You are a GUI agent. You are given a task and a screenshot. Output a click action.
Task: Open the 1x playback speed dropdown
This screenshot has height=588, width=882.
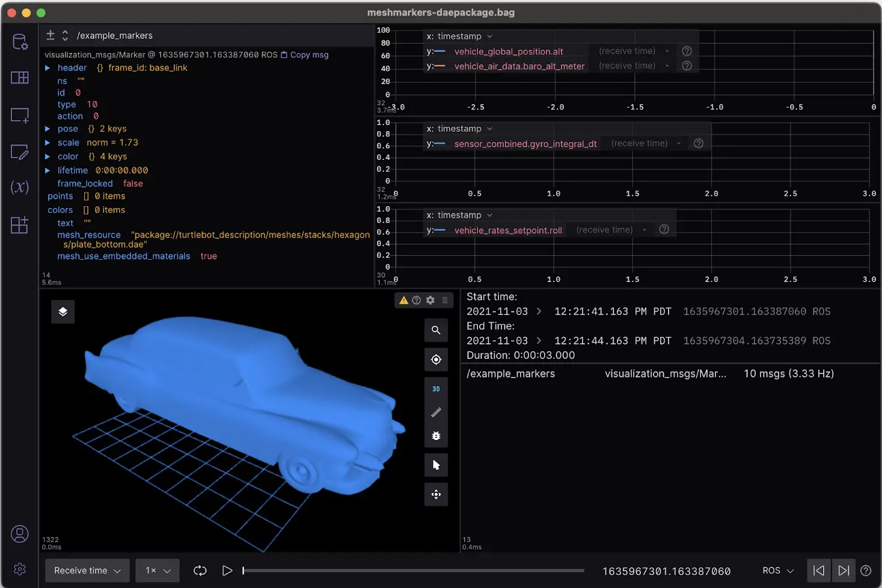coord(157,571)
